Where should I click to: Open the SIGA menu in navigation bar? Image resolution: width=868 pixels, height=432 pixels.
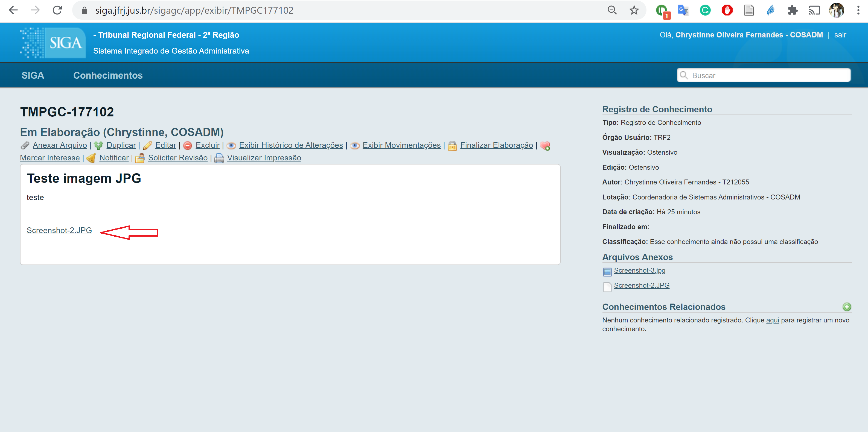click(33, 75)
